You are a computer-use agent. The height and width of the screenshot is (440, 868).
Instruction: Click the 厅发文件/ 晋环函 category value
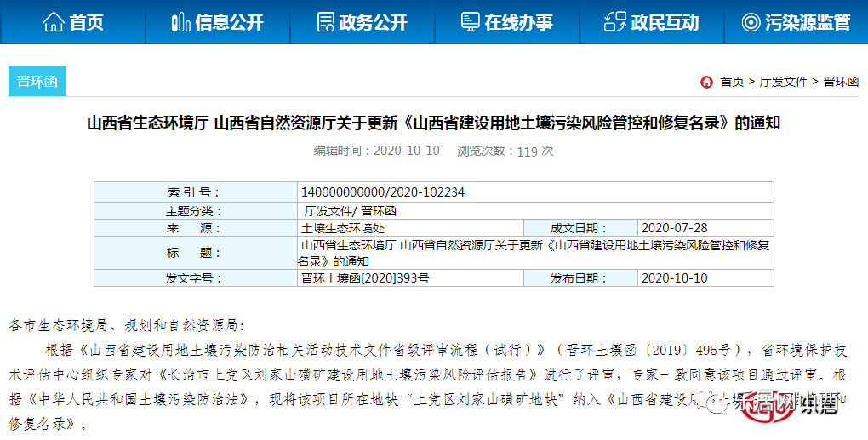tap(350, 211)
